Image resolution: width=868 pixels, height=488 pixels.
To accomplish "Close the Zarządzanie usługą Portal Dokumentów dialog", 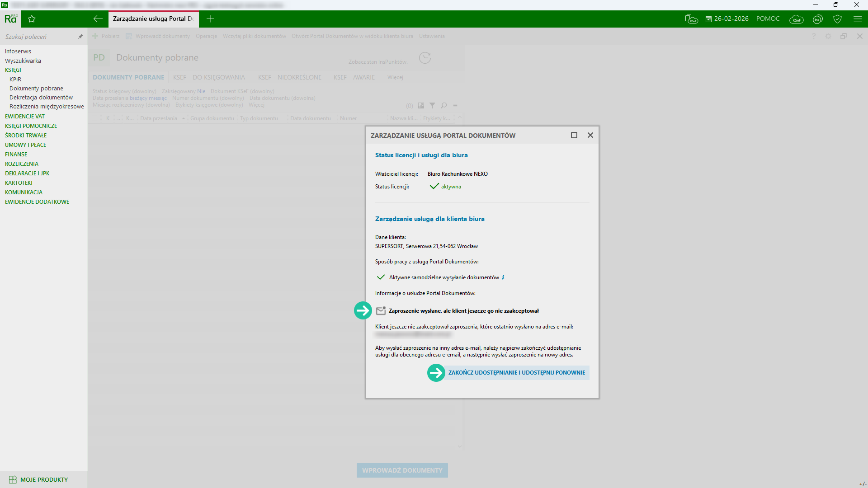I will tap(590, 135).
